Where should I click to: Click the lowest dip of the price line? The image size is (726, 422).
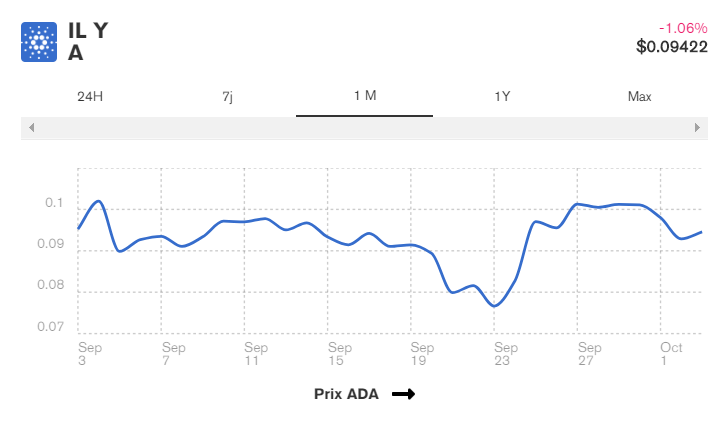point(494,305)
